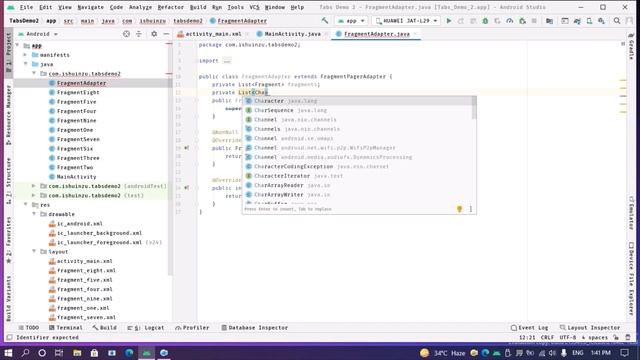Select Character suggestion in completion list
The image size is (640, 360).
coord(357,101)
